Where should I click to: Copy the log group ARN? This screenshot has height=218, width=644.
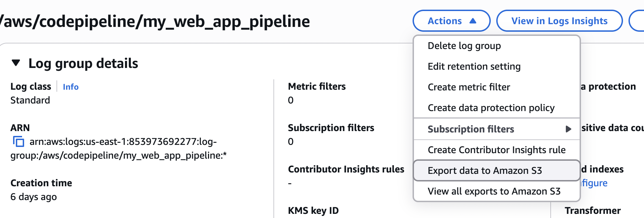tap(18, 141)
